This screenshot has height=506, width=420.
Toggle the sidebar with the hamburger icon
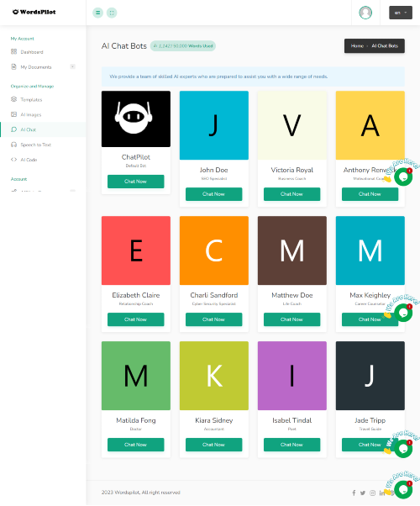click(x=97, y=13)
